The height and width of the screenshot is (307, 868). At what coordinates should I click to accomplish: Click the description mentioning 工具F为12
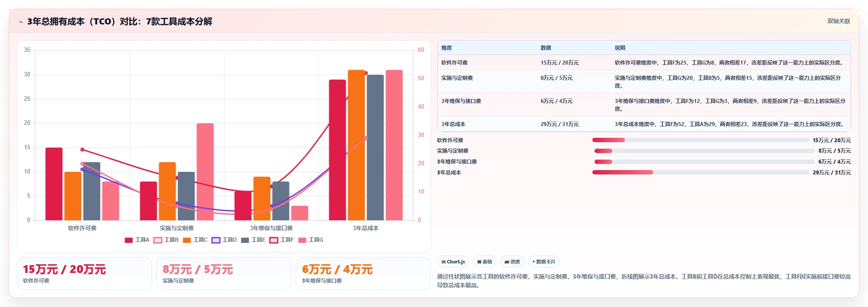click(x=730, y=105)
